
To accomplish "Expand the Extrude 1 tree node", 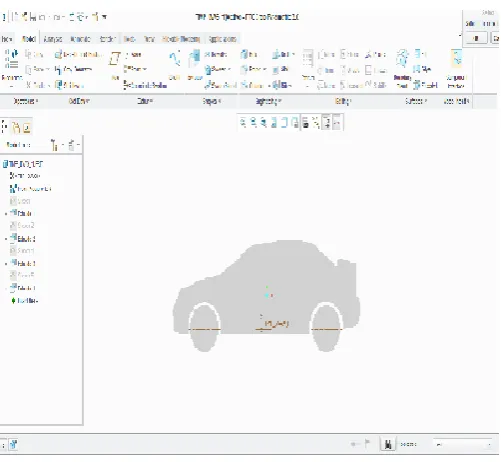I will coord(6,214).
